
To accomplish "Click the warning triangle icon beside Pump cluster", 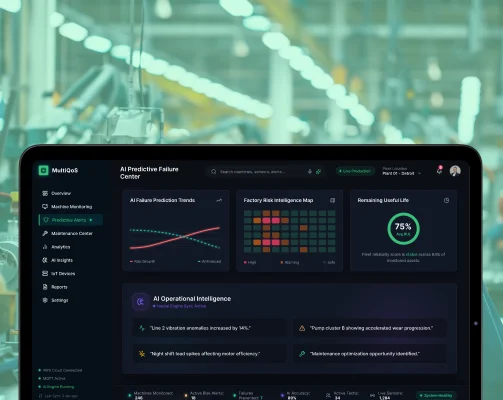I will (302, 328).
